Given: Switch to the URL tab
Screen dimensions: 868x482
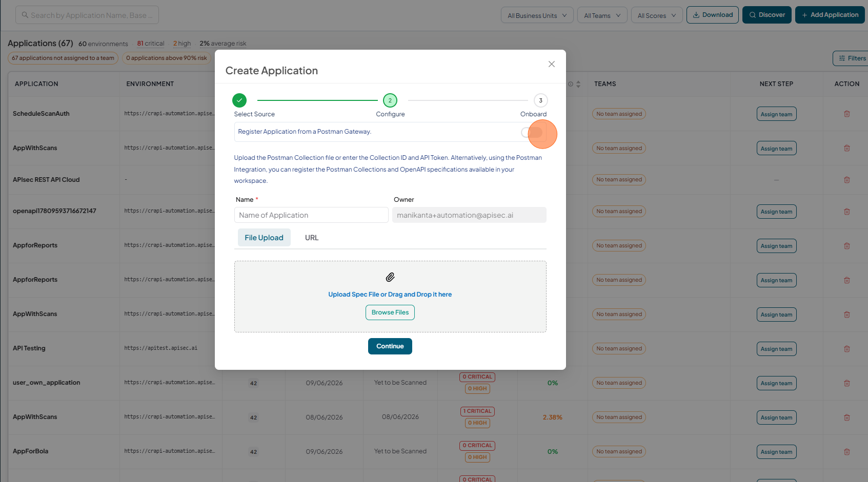Looking at the screenshot, I should [312, 238].
